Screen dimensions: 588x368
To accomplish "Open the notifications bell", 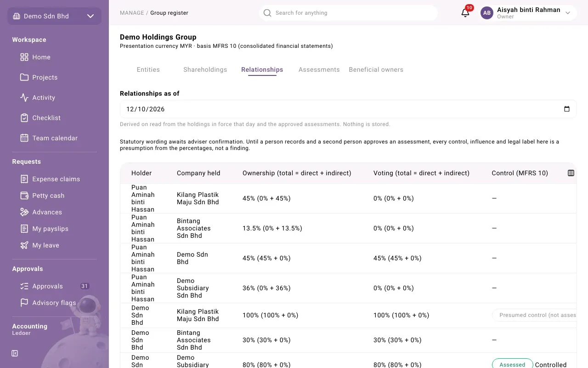I will click(x=465, y=13).
